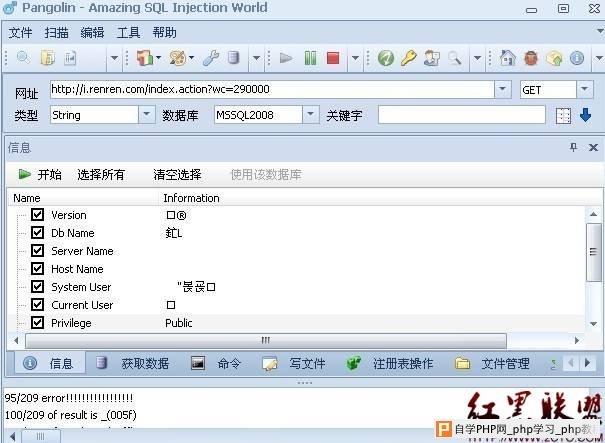This screenshot has height=443, width=605.
Task: Expand overflow arrow after database cylinder icon
Action: (256, 58)
